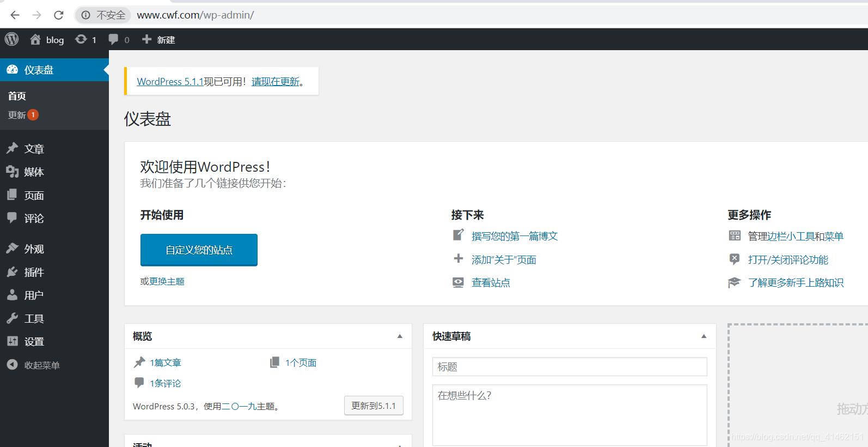This screenshot has height=447, width=868.
Task: Click the browser forward arrow
Action: point(36,15)
